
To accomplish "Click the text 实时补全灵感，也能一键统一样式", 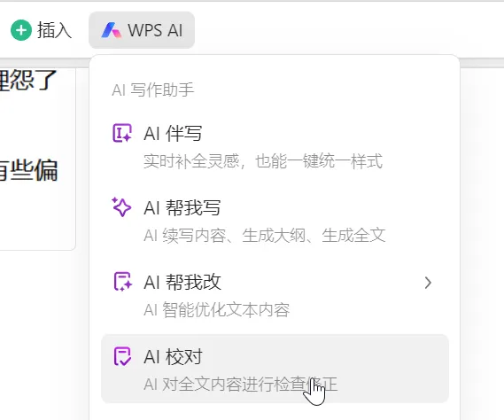I will 263,161.
